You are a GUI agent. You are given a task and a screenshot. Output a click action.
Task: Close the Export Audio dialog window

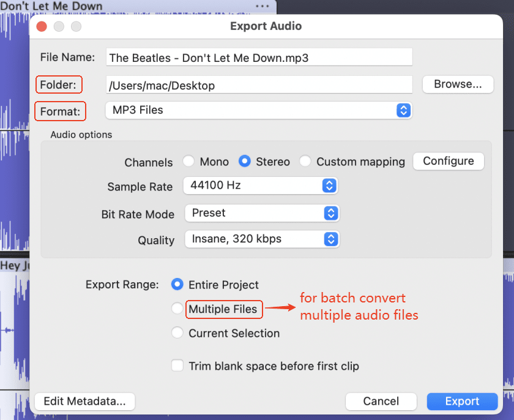click(42, 26)
